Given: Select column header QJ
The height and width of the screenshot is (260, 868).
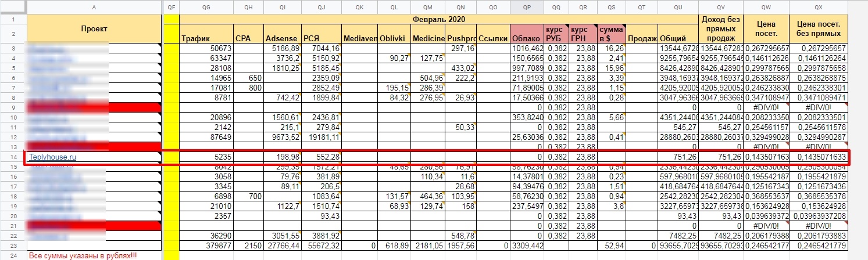Looking at the screenshot, I should pos(321,8).
